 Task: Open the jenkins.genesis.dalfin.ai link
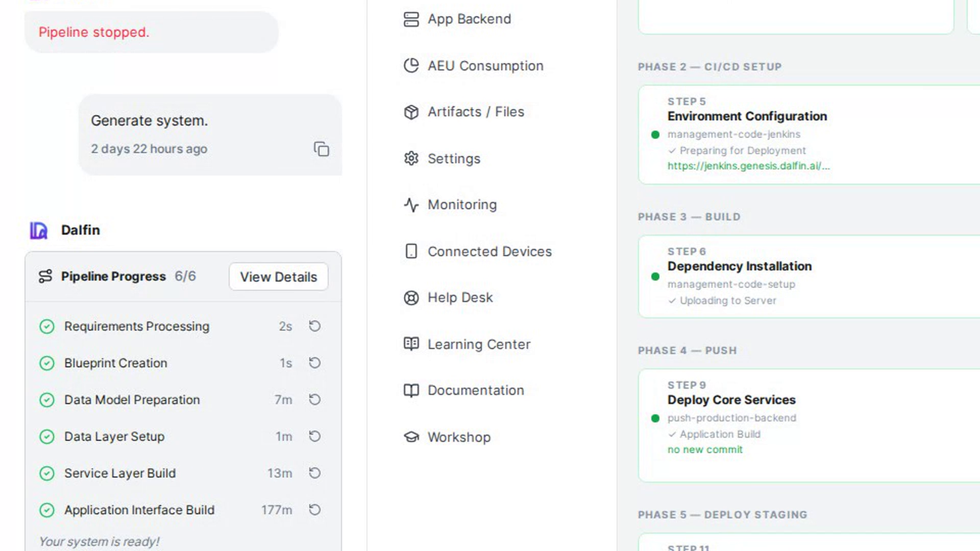tap(748, 166)
